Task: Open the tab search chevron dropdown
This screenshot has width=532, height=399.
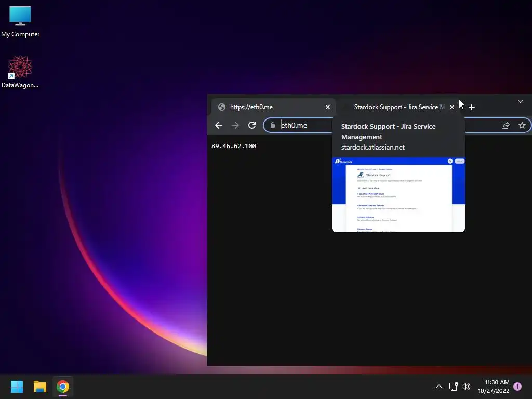Action: click(521, 101)
